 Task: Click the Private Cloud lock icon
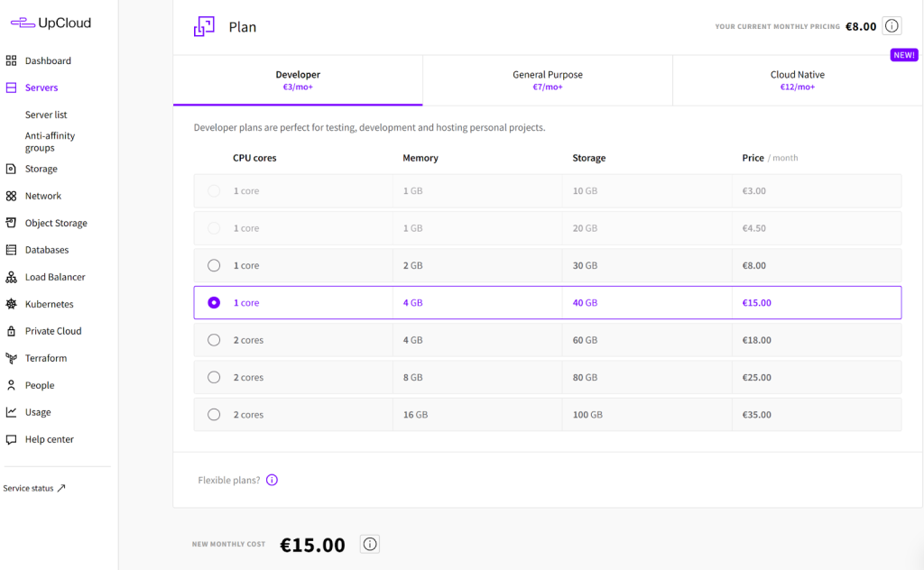11,331
